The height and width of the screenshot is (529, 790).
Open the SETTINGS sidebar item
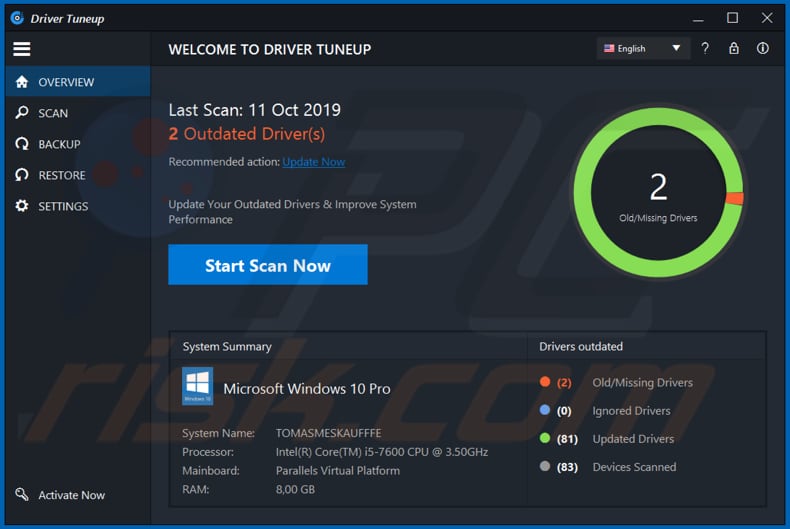tap(78, 206)
